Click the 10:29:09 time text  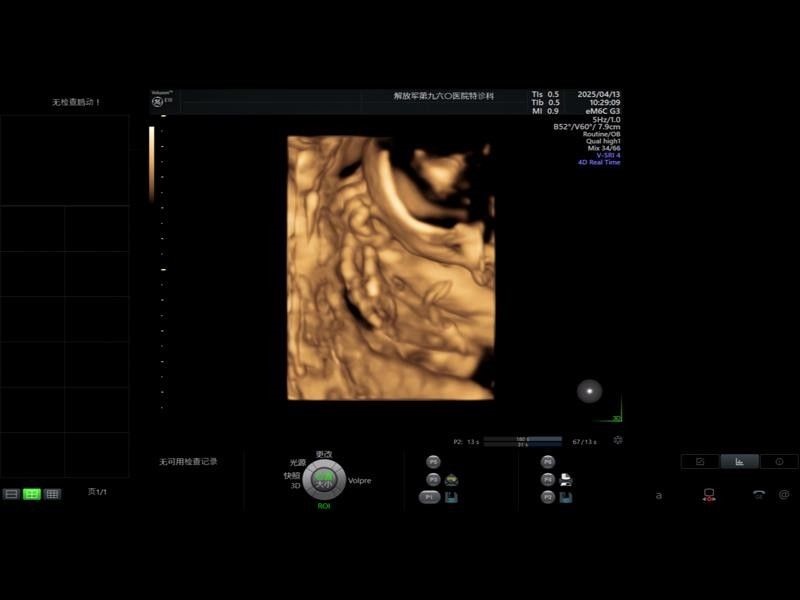pyautogui.click(x=605, y=103)
